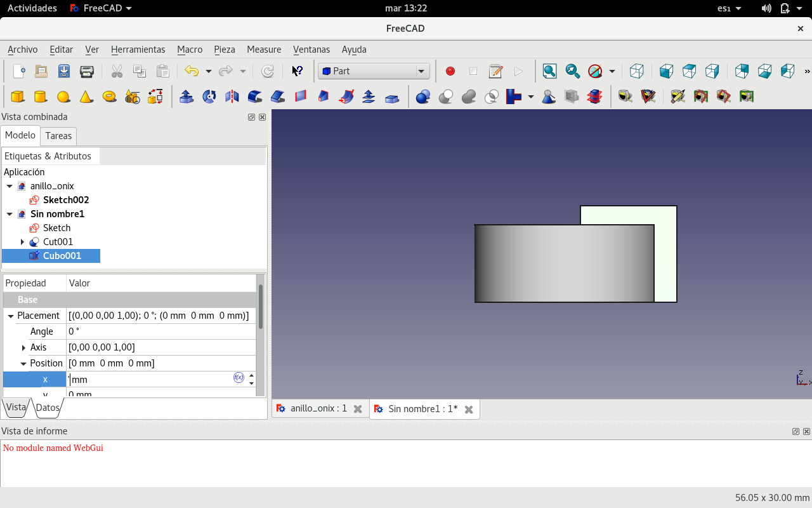Click the Revolve tool icon
Viewport: 812px width, 508px height.
[209, 97]
